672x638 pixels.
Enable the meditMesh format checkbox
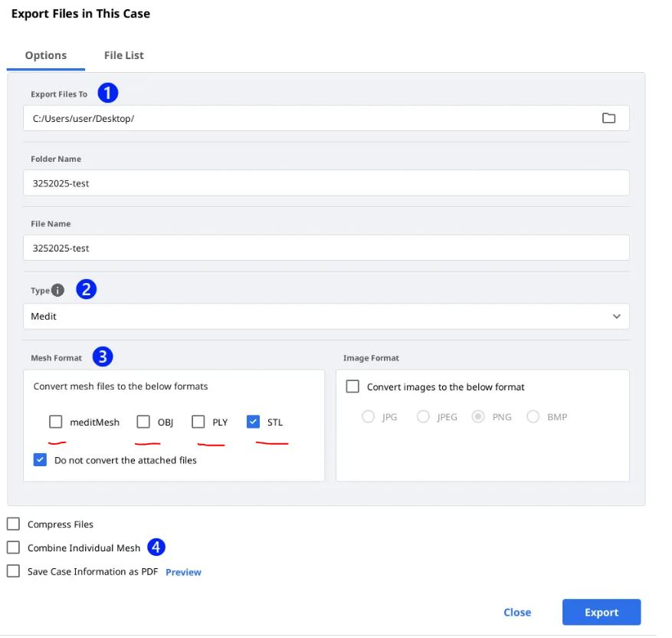[x=56, y=422]
